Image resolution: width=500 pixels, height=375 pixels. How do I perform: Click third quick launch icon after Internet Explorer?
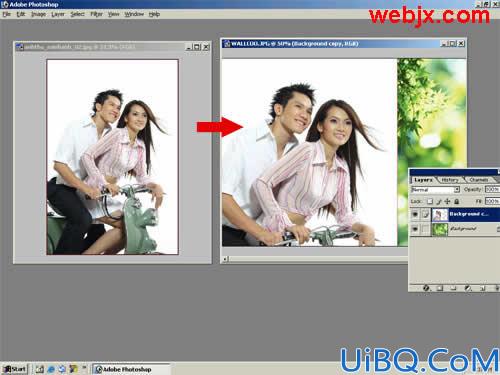click(x=62, y=369)
